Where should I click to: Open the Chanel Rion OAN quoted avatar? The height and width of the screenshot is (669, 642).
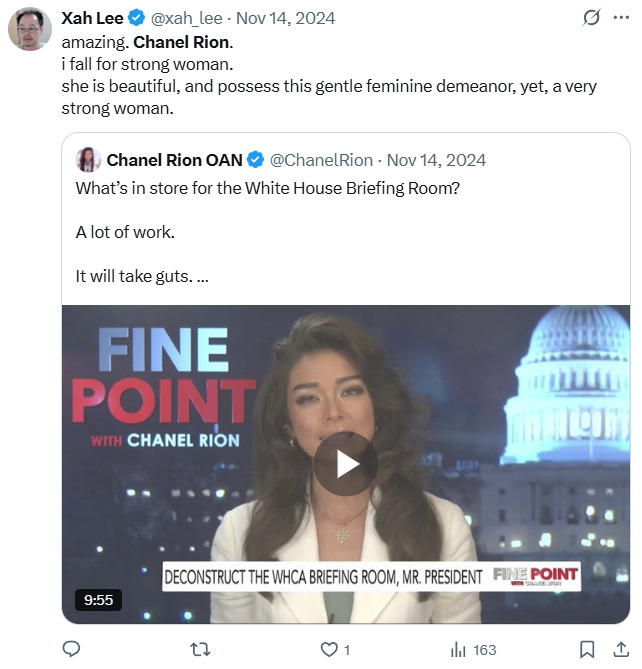click(88, 160)
